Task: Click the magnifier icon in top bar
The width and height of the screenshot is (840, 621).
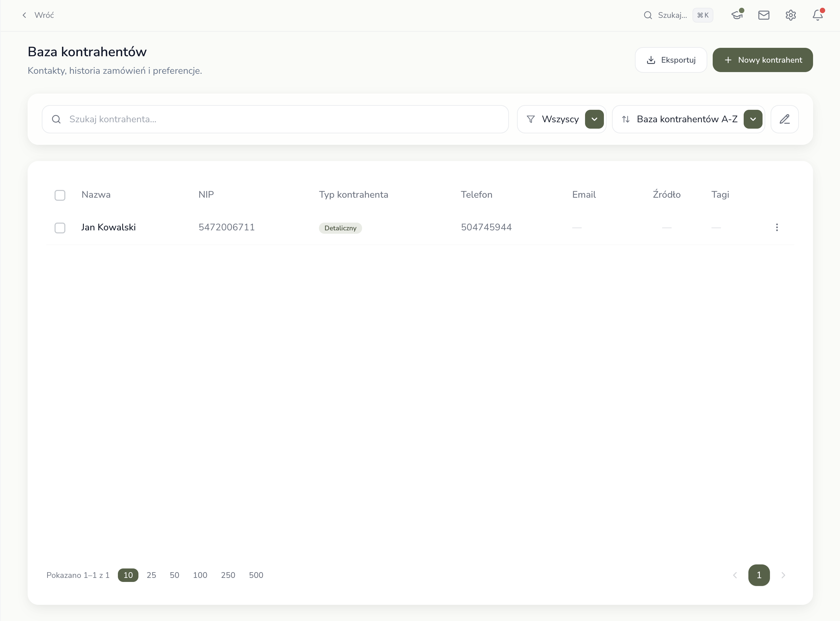Action: pyautogui.click(x=648, y=15)
